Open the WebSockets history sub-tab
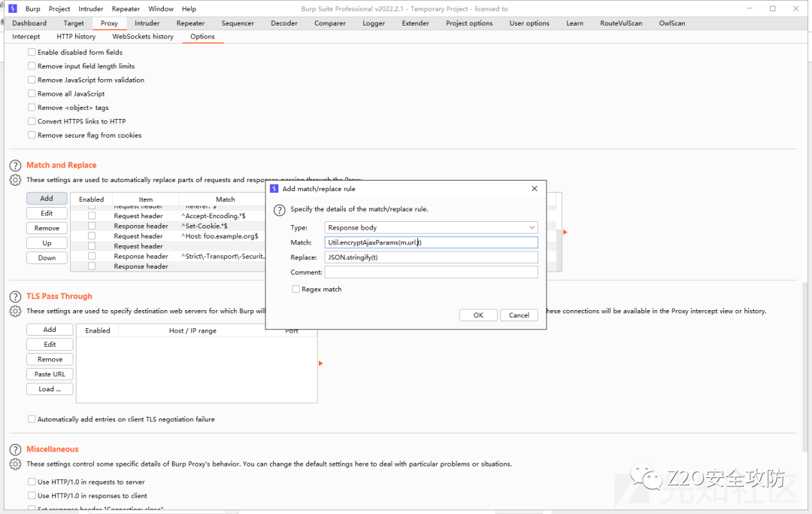Image resolution: width=812 pixels, height=514 pixels. coord(143,37)
